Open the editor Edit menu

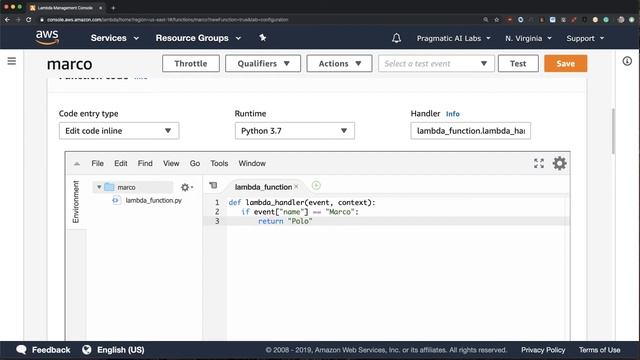(x=121, y=163)
